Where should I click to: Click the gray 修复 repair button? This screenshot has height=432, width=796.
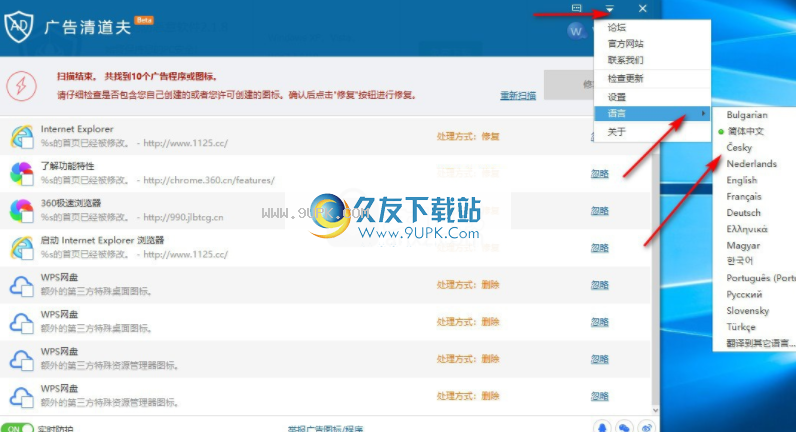(569, 85)
